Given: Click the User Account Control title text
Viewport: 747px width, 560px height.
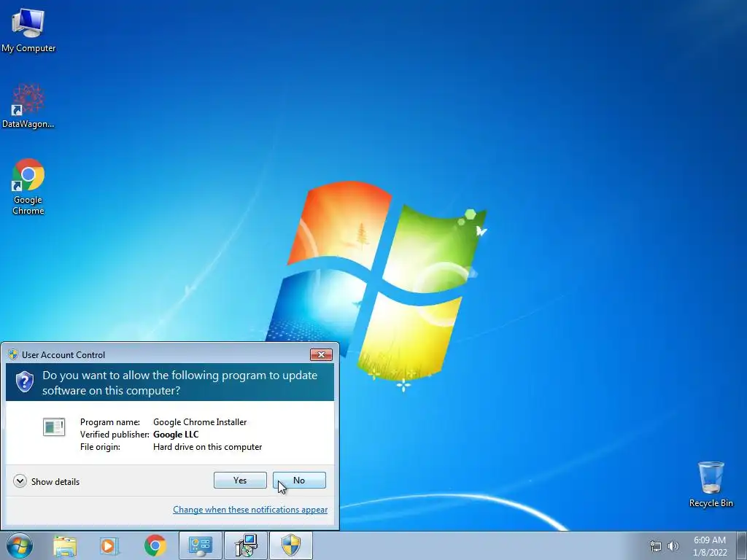Looking at the screenshot, I should tap(63, 355).
